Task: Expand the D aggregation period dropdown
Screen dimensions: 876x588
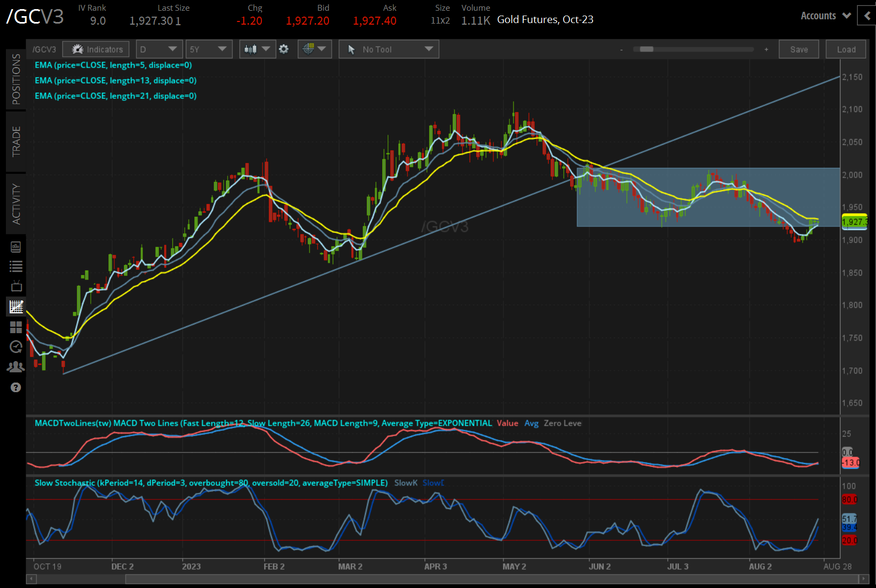Action: tap(159, 49)
